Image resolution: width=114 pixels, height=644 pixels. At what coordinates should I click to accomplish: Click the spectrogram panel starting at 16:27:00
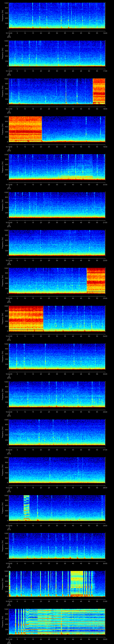tap(57, 470)
